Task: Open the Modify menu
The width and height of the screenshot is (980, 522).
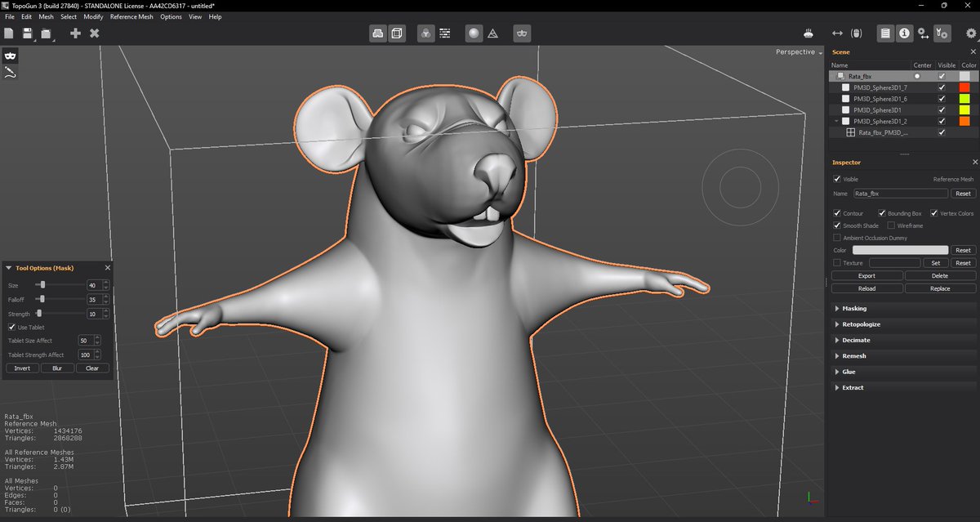Action: coord(93,16)
